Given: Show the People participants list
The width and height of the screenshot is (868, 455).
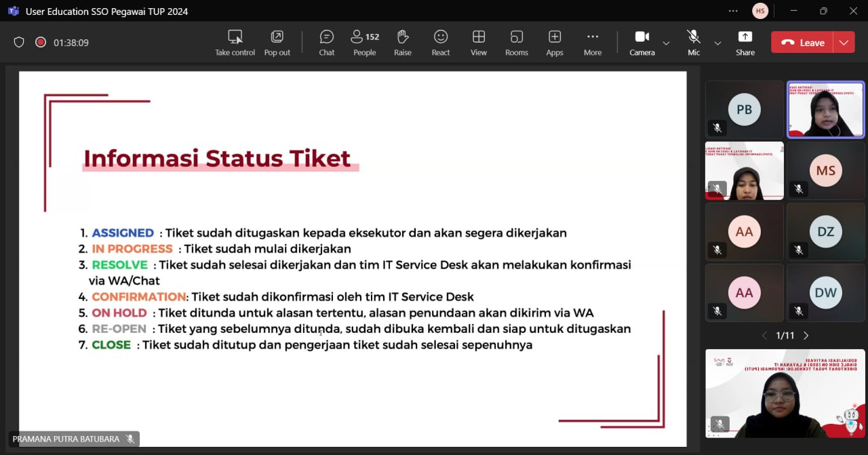Looking at the screenshot, I should click(364, 42).
